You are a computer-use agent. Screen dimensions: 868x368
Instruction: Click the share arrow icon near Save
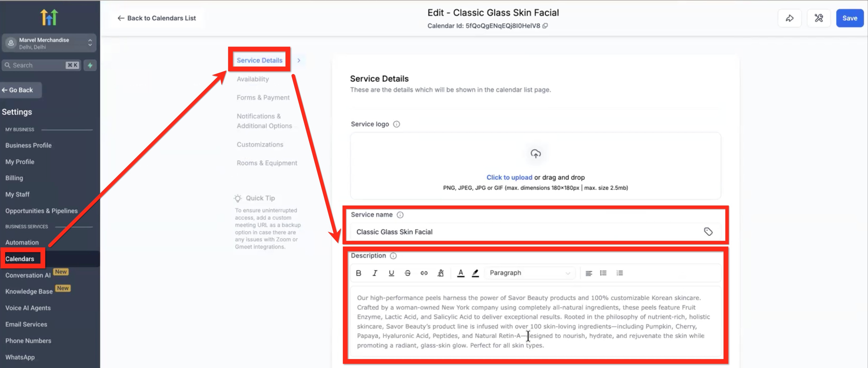(x=789, y=18)
